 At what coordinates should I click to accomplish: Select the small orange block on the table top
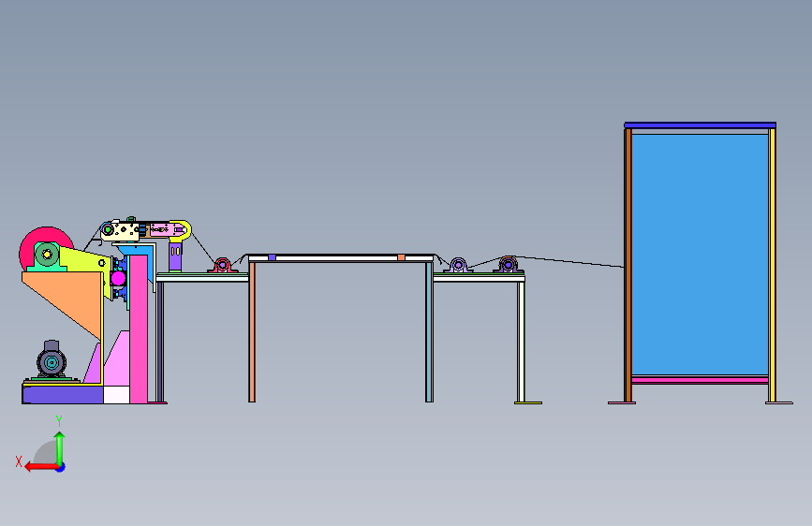point(402,257)
